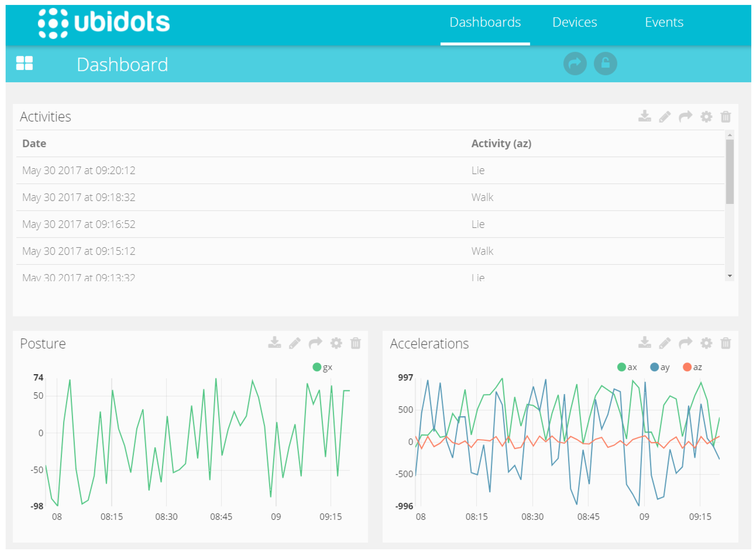Download the Accelerations widget data

tap(644, 343)
